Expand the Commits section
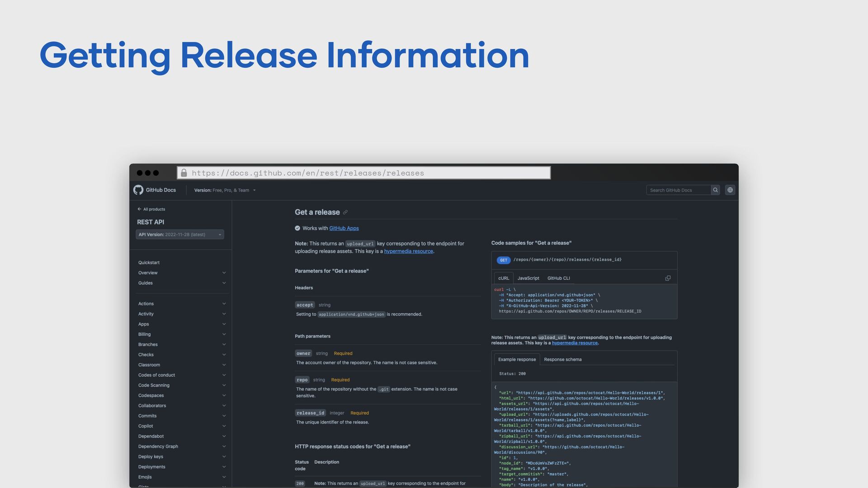 182,416
